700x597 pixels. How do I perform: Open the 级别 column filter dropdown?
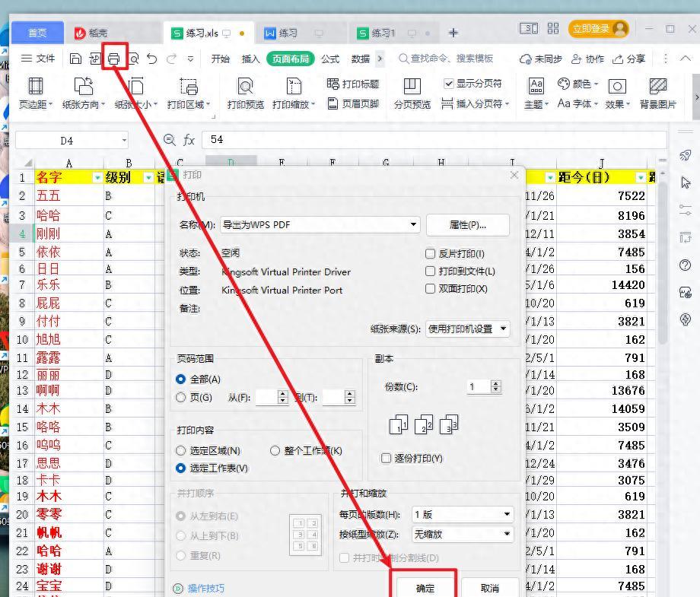[x=148, y=178]
